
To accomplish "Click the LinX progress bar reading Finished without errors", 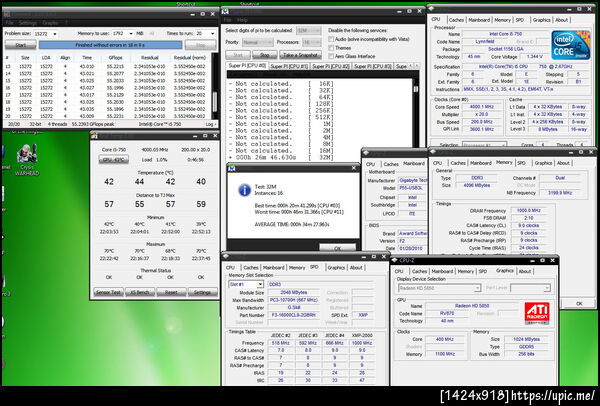I will (111, 45).
